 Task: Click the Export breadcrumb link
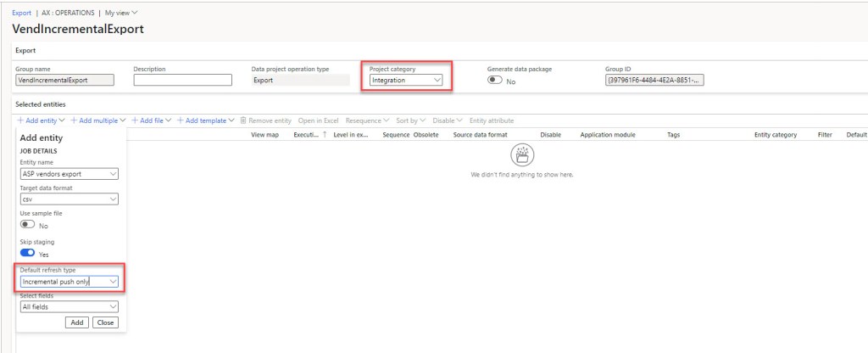click(22, 13)
